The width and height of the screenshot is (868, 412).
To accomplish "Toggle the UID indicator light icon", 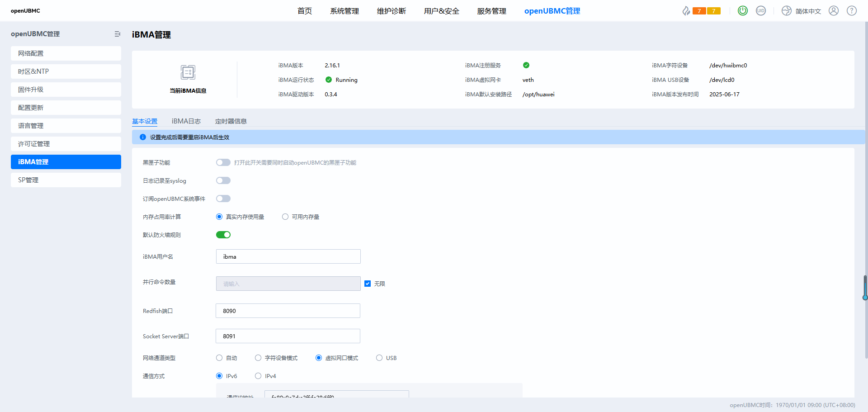I will click(x=761, y=11).
